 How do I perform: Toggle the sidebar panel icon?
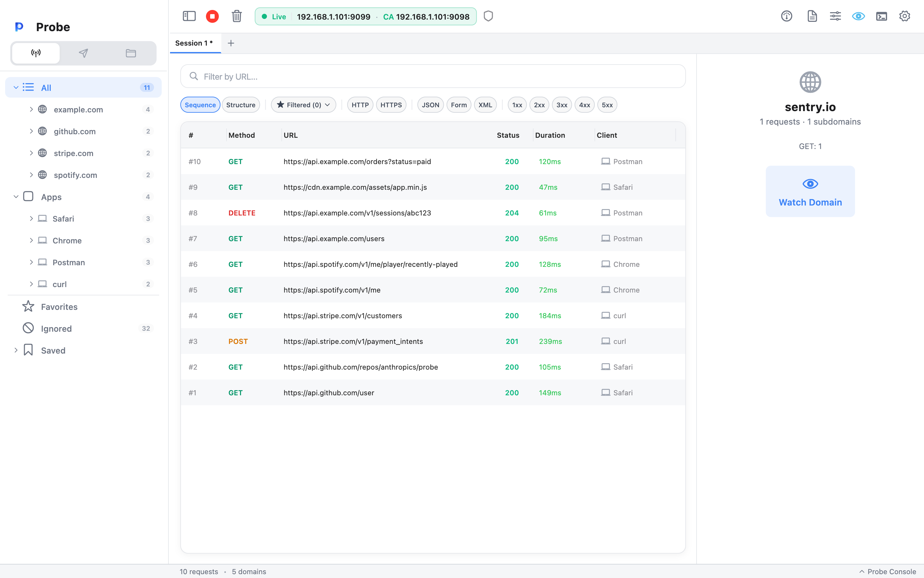point(189,16)
